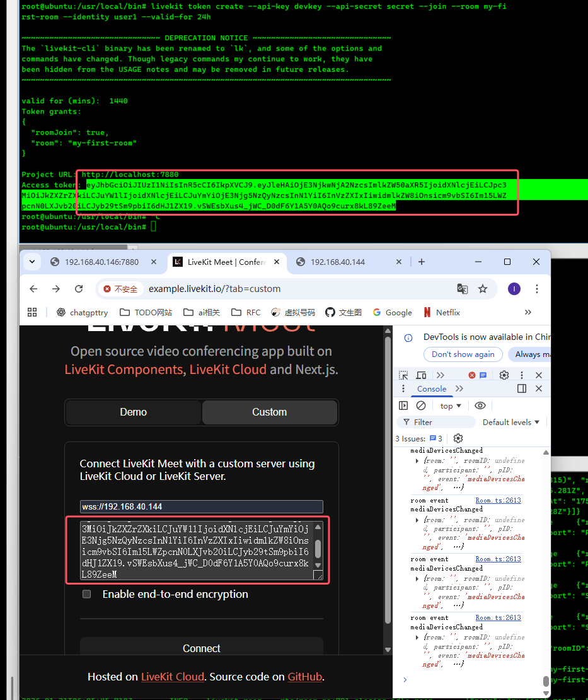The image size is (588, 700).
Task: Open the Default levels dropdown
Action: point(511,423)
